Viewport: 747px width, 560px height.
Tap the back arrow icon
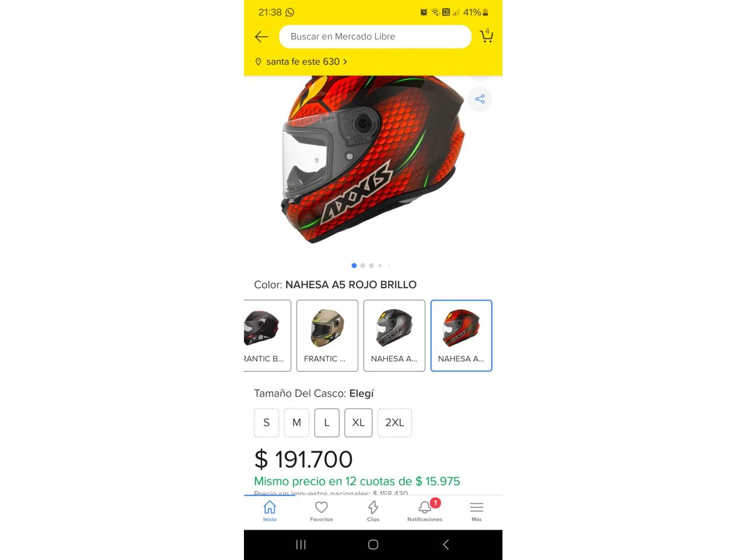[x=261, y=36]
